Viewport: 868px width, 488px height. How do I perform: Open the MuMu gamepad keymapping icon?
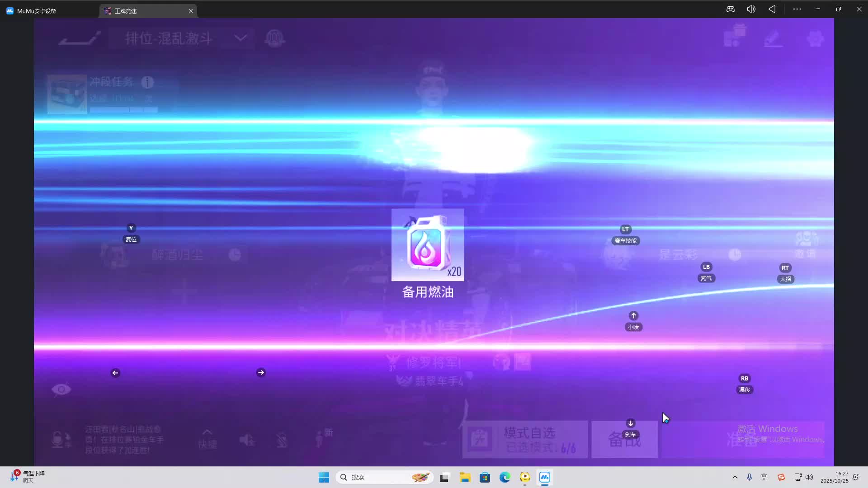tap(730, 9)
